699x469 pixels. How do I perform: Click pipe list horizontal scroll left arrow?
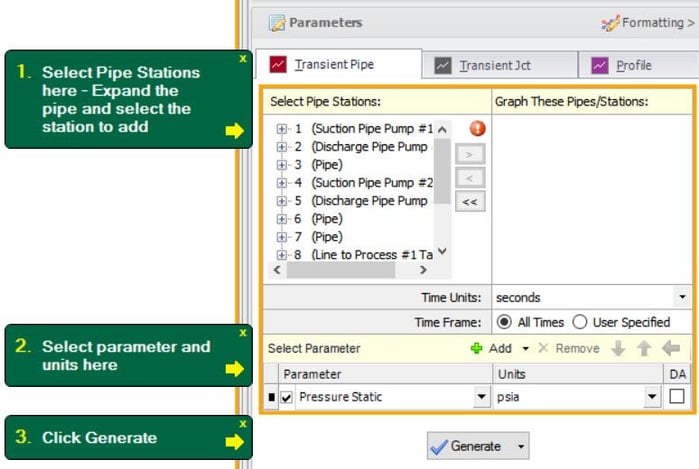(277, 270)
